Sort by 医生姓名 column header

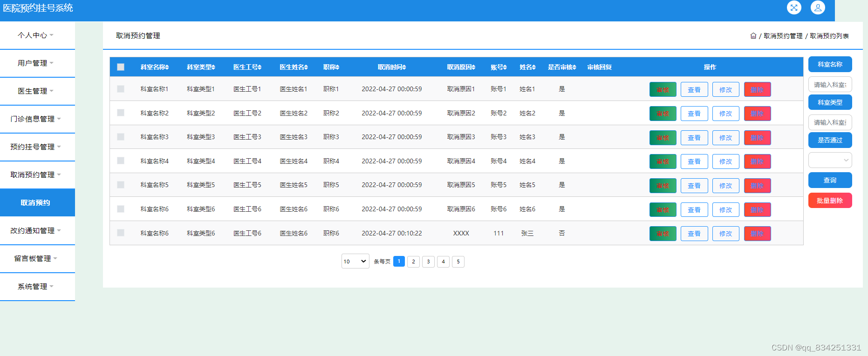click(x=294, y=67)
